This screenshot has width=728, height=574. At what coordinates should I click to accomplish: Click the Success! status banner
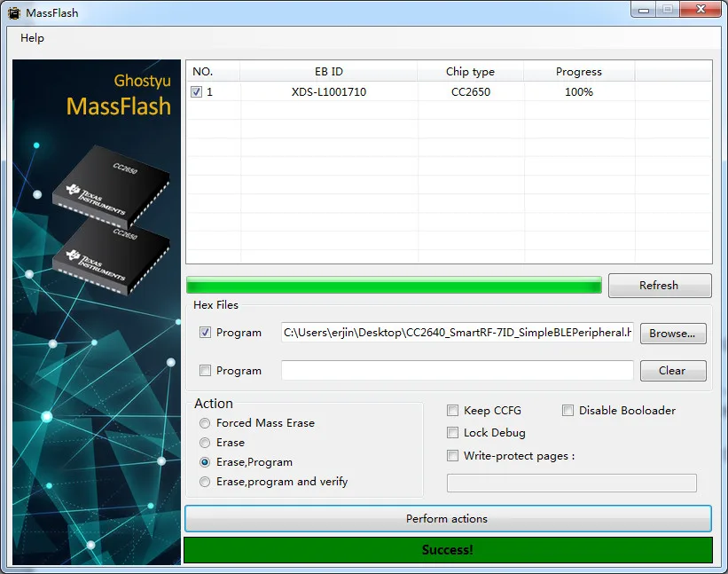(448, 550)
